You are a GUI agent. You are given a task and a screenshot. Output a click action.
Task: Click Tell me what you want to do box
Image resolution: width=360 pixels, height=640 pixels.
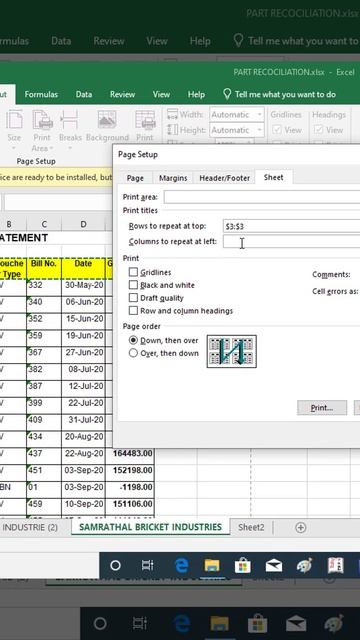285,94
